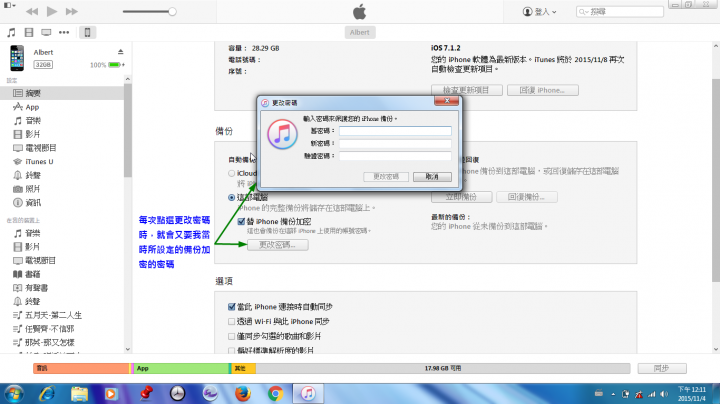The width and height of the screenshot is (720, 404).
Task: Adjust the volume slider knob
Action: tap(172, 11)
